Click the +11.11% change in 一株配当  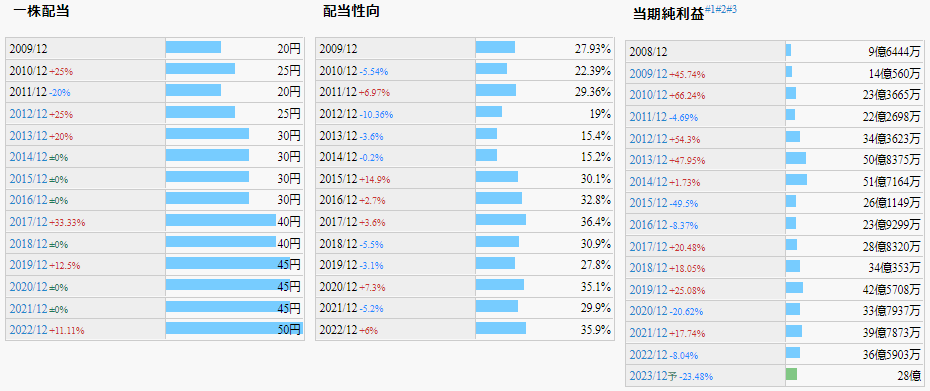coord(66,331)
